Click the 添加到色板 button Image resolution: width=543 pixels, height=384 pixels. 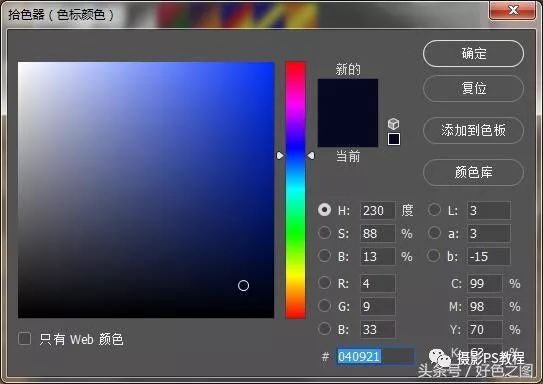[473, 131]
